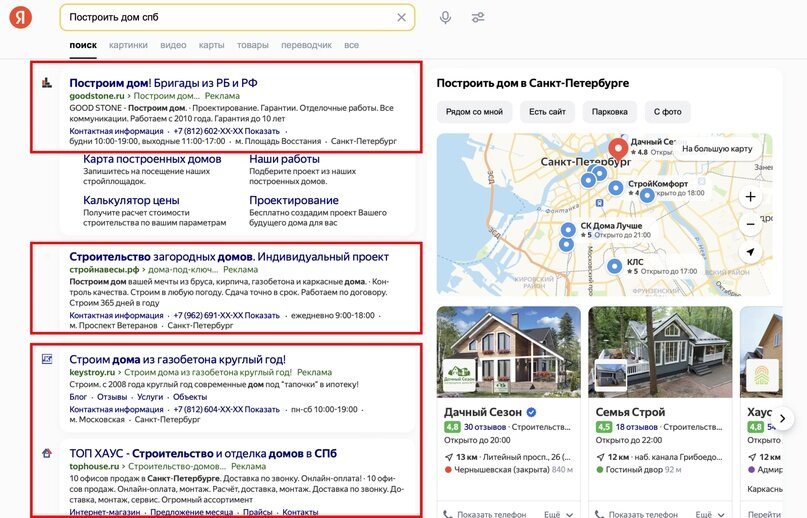Viewport: 807px width, 518px height.
Task: Open the Дачный Сезон house photo
Action: click(x=508, y=352)
